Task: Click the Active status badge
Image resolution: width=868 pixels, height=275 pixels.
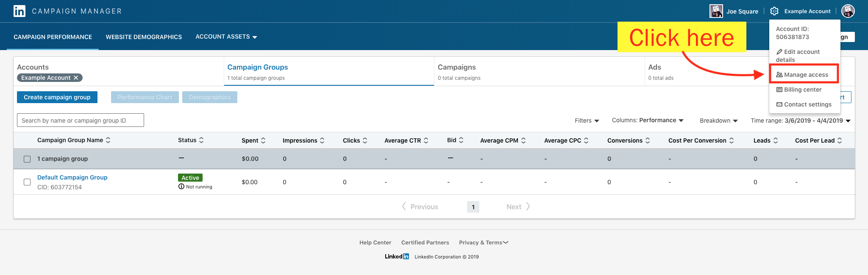Action: click(x=190, y=178)
